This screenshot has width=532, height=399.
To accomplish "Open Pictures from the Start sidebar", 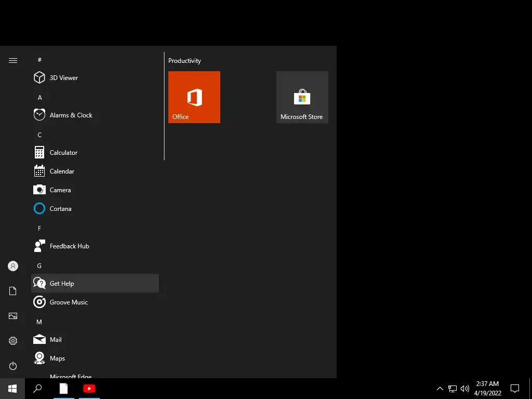I will click(x=13, y=316).
